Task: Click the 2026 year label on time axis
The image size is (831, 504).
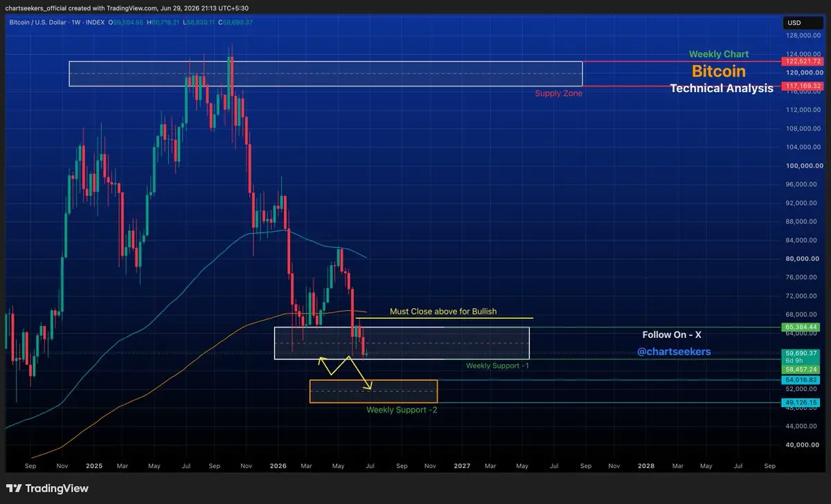Action: (x=277, y=466)
